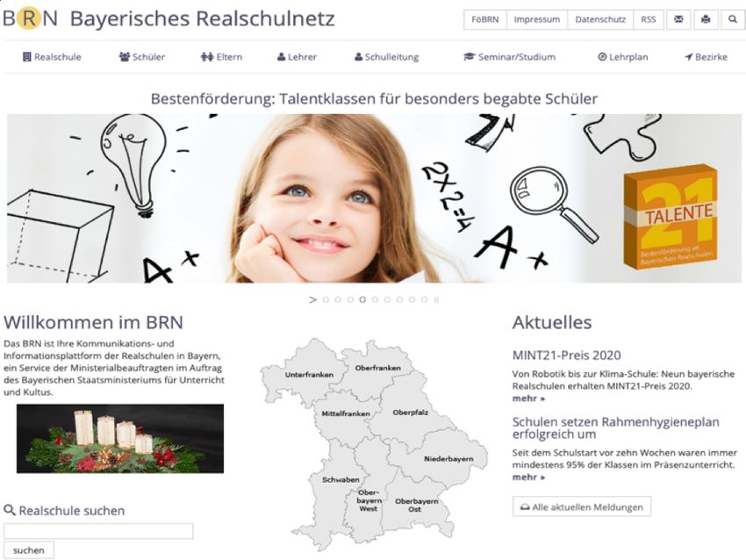Screen dimensions: 746x560
Task: Select Oberpfalz on the Bavaria map
Action: point(410,413)
